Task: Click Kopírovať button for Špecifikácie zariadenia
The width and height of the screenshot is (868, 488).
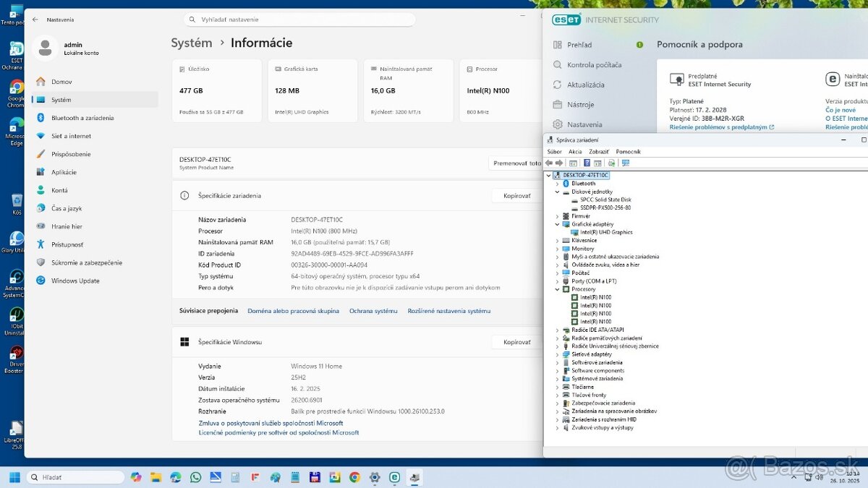Action: pyautogui.click(x=516, y=196)
